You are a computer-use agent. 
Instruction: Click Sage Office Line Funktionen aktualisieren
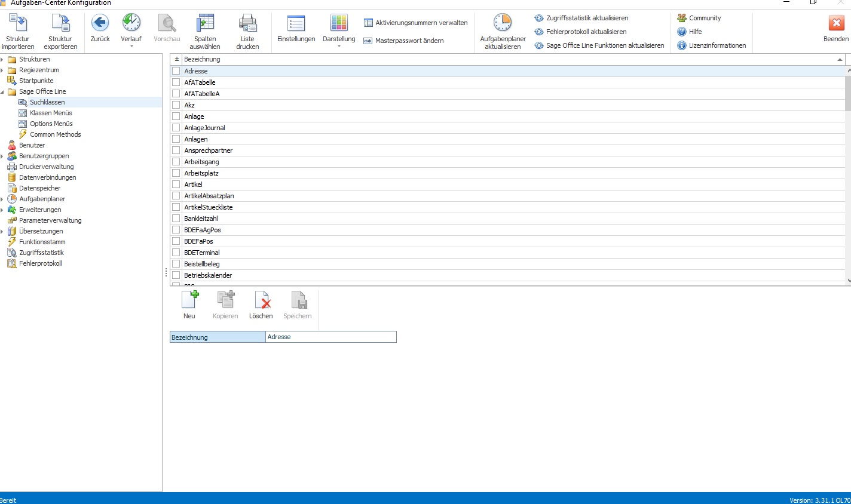[x=599, y=45]
